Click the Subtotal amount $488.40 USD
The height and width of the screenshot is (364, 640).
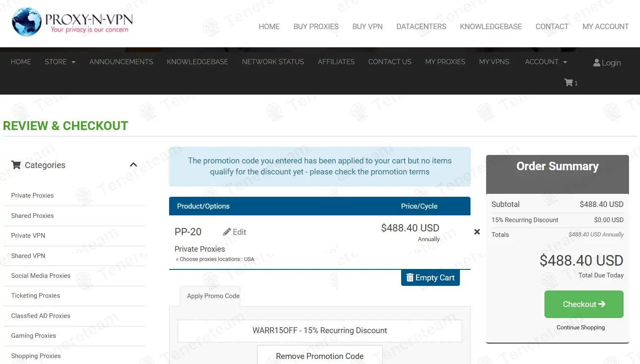click(602, 204)
